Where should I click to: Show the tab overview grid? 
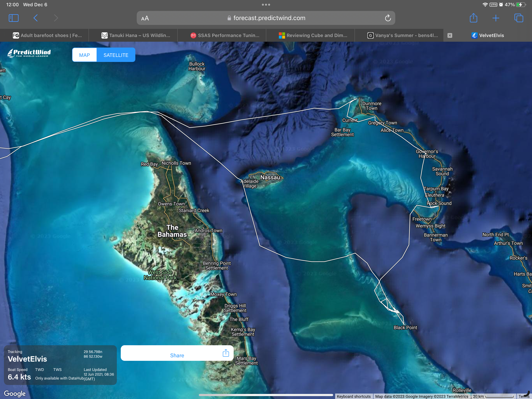(519, 18)
